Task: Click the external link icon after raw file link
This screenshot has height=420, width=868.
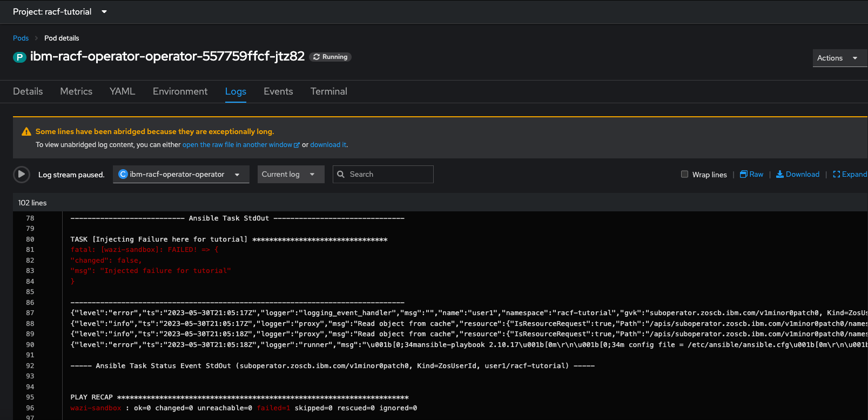Action: (297, 145)
